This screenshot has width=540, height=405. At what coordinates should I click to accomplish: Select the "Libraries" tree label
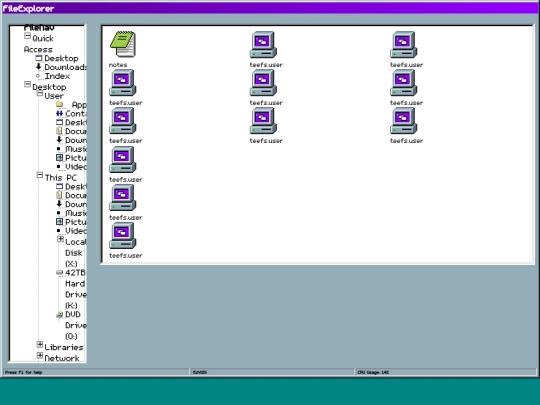64,347
